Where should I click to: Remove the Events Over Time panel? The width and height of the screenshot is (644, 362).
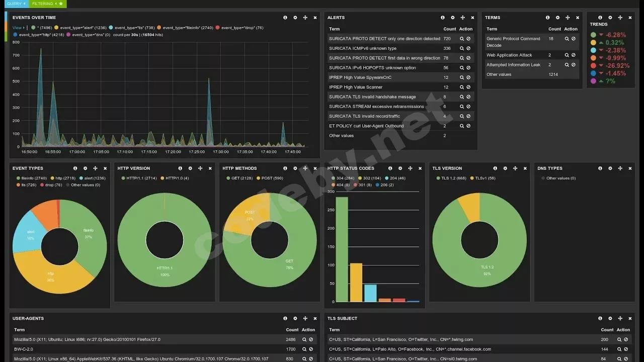tap(315, 18)
